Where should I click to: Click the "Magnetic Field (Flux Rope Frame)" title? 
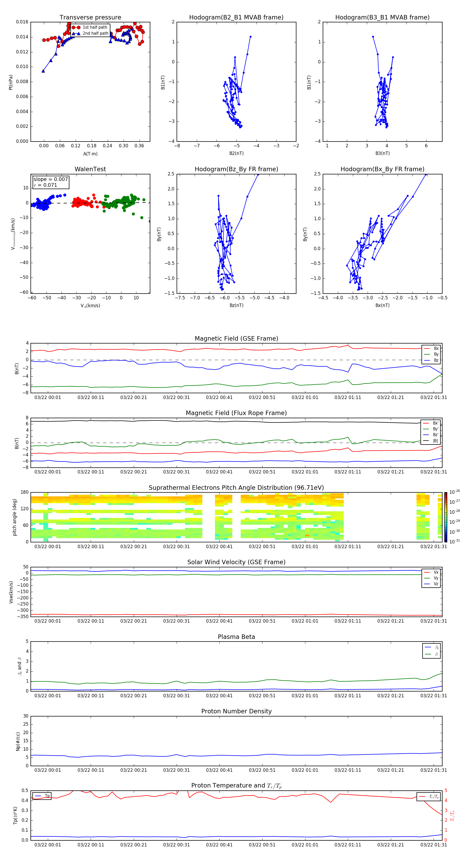coord(236,413)
